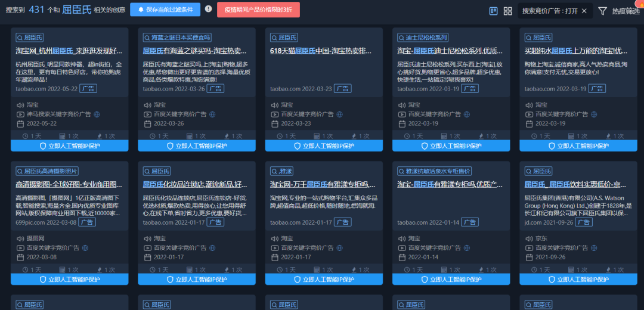The image size is (644, 310).
Task: Click globe icon in the 买超纯水 ad card
Action: tap(595, 114)
